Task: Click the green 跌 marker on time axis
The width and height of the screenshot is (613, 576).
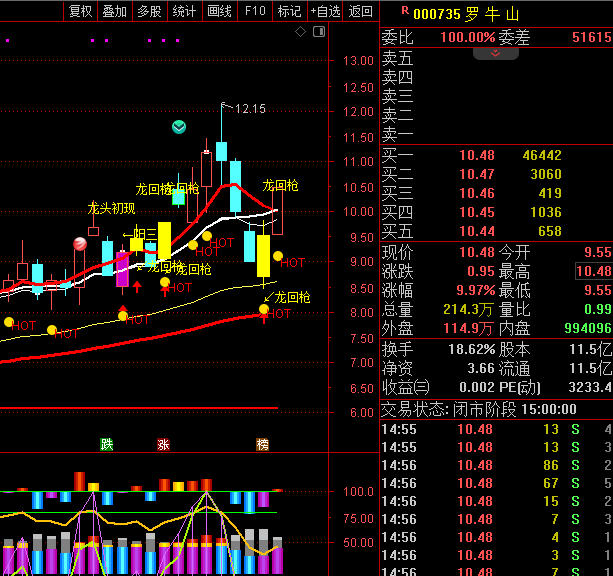Action: tap(107, 444)
